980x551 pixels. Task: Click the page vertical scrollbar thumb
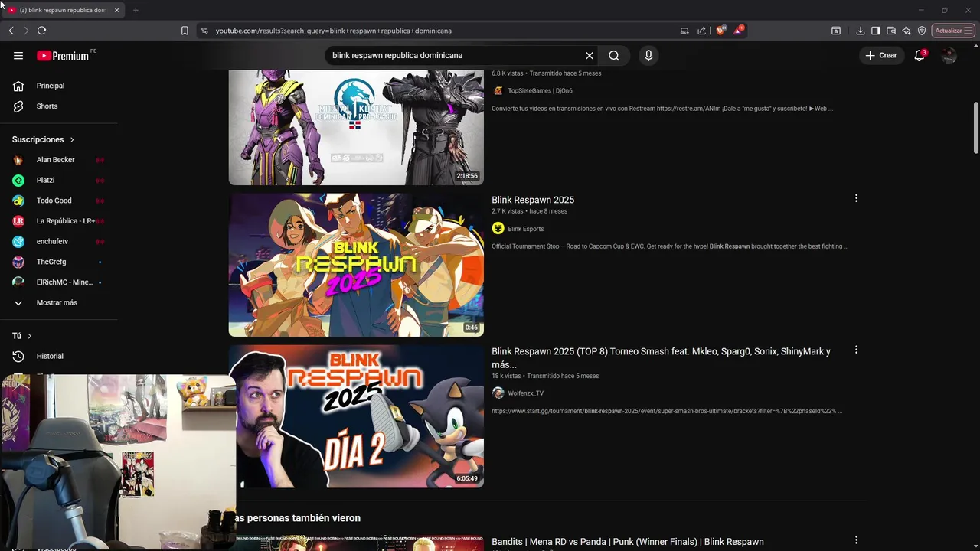click(976, 127)
